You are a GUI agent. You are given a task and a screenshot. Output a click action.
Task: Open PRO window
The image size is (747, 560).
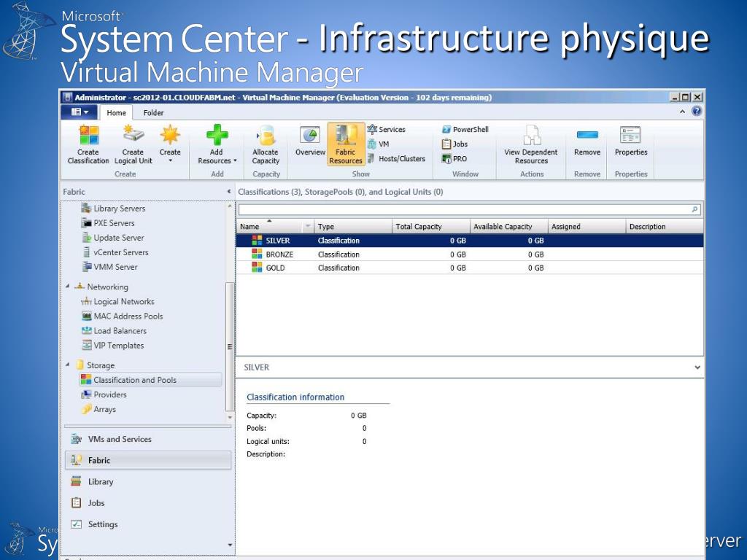point(454,158)
